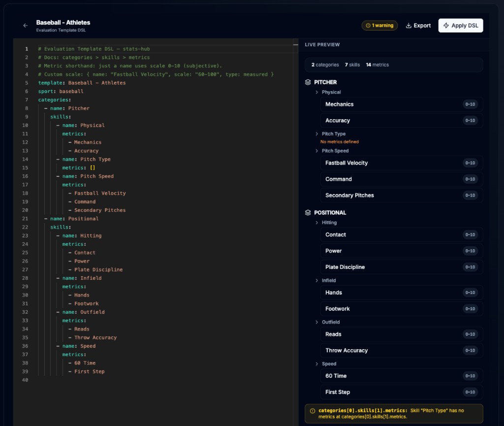
Task: Expand the Hitting skill chevron
Action: pyautogui.click(x=316, y=223)
